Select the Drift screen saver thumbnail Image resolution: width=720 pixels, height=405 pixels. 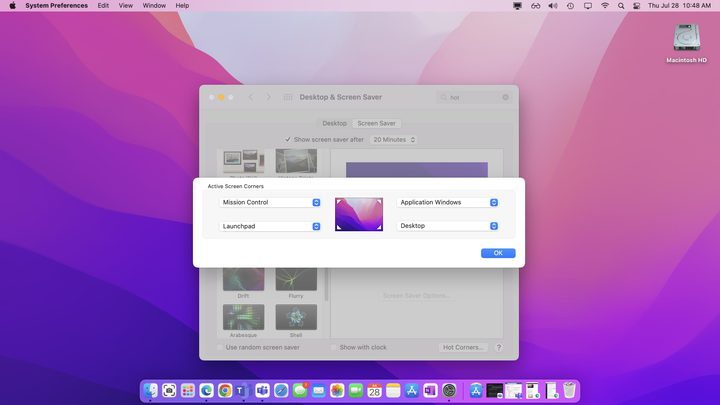coord(243,279)
